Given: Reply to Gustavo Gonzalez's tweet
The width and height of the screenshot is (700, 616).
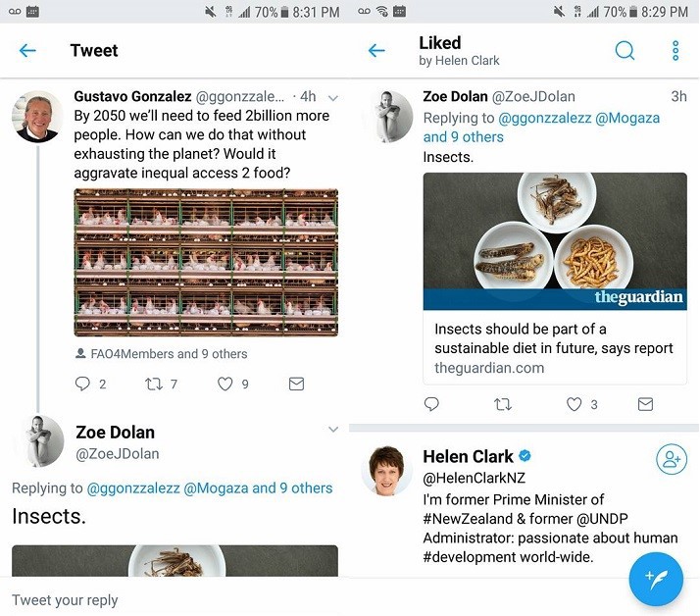Looking at the screenshot, I should pyautogui.click(x=83, y=385).
